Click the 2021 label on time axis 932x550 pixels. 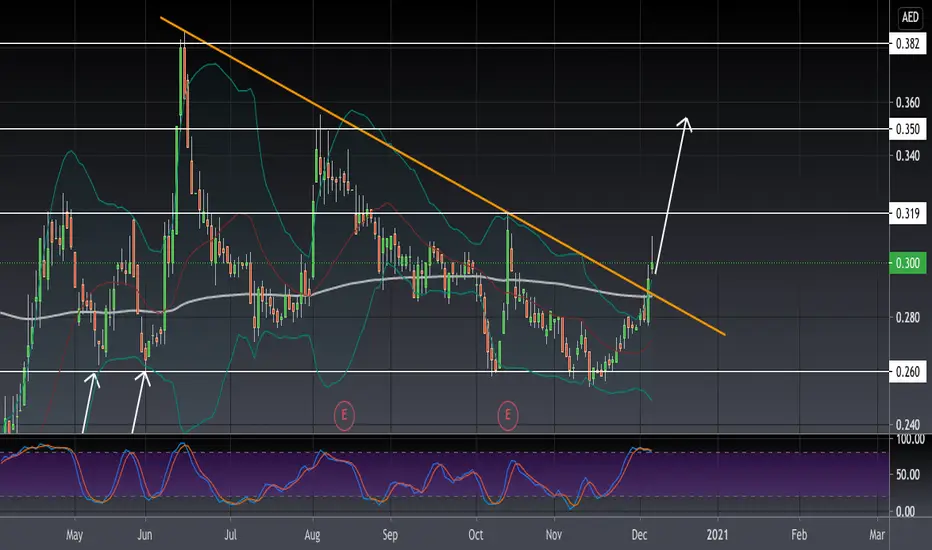[x=717, y=535]
